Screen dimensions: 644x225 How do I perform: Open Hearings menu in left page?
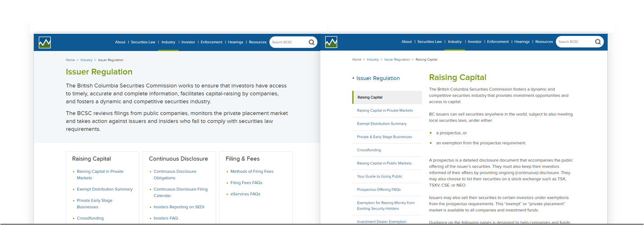[236, 42]
